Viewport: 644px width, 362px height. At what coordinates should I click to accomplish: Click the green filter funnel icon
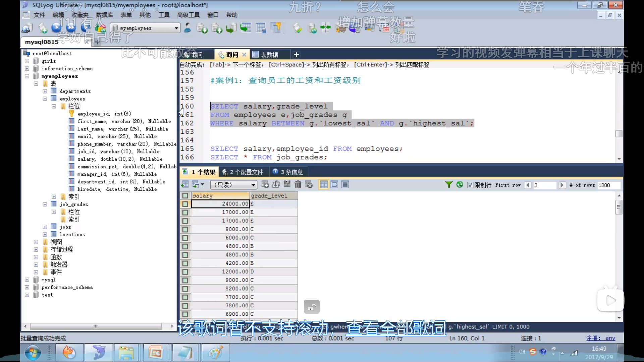point(448,185)
